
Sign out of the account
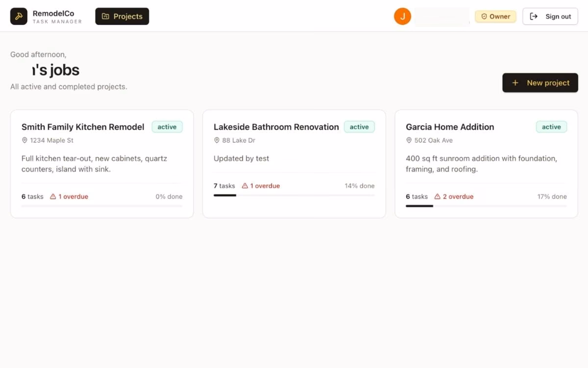pyautogui.click(x=550, y=16)
